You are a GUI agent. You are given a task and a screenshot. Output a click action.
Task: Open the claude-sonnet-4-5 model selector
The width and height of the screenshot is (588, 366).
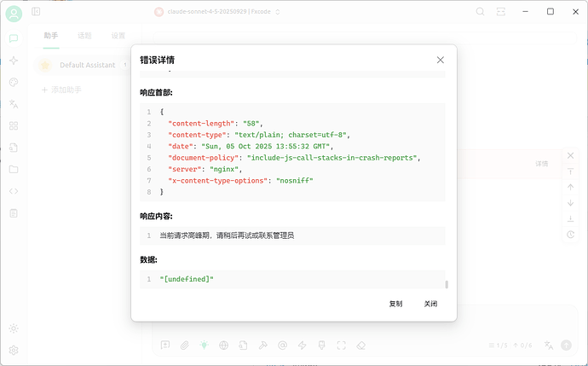(x=217, y=12)
